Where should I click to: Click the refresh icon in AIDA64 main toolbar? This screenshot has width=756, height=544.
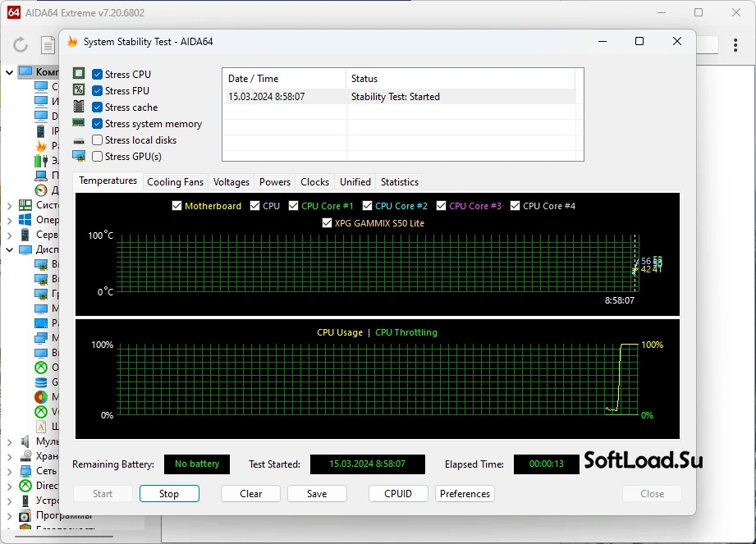click(x=21, y=45)
